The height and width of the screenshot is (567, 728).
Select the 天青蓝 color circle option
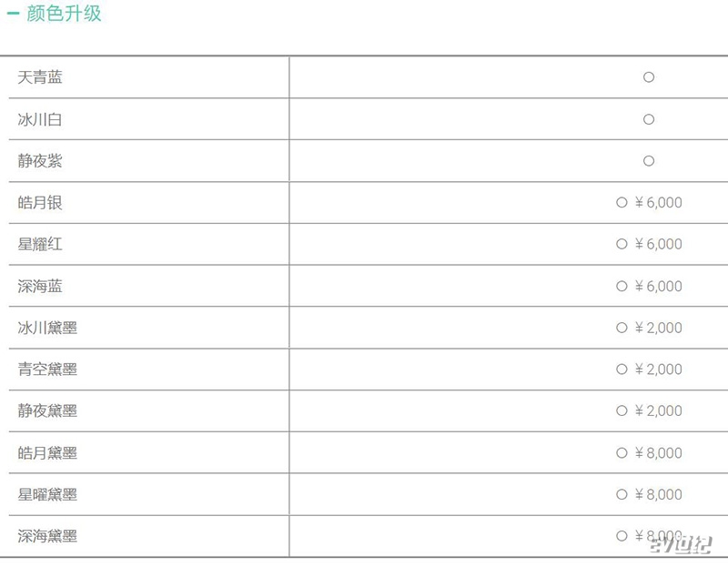[649, 77]
